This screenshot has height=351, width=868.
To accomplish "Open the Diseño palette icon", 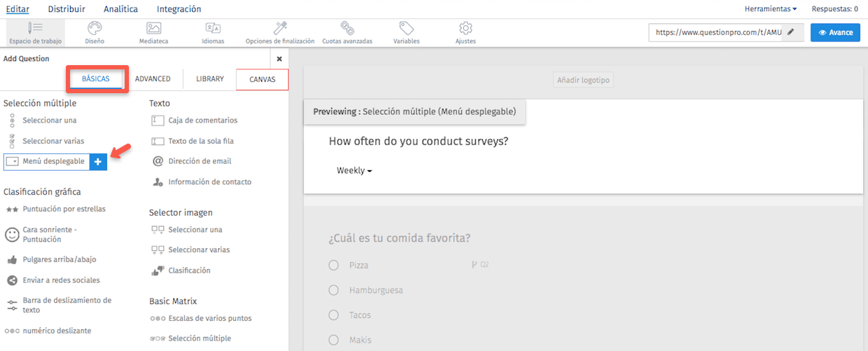I will click(95, 28).
